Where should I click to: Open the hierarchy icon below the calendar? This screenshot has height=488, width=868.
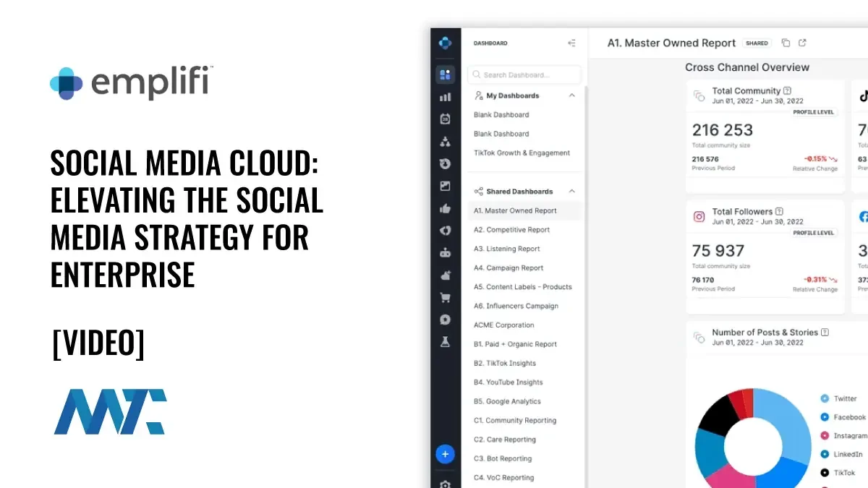[x=446, y=142]
